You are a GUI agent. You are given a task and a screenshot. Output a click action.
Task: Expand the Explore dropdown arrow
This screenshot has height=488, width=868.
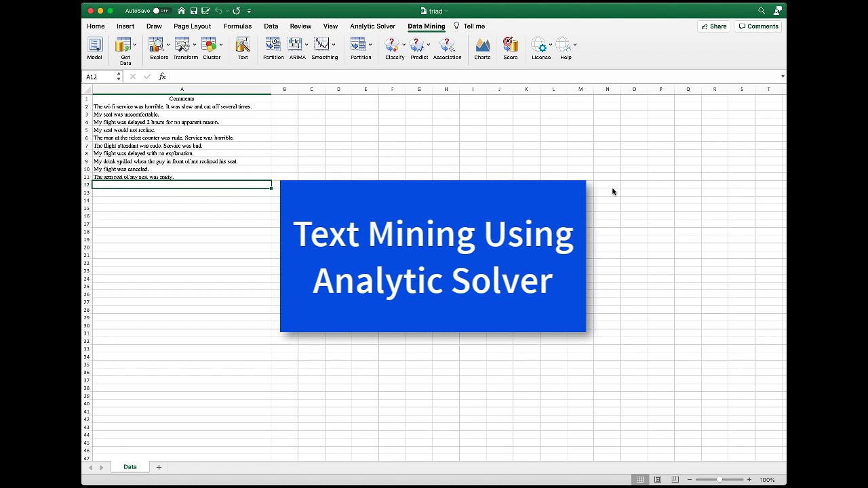coord(168,45)
